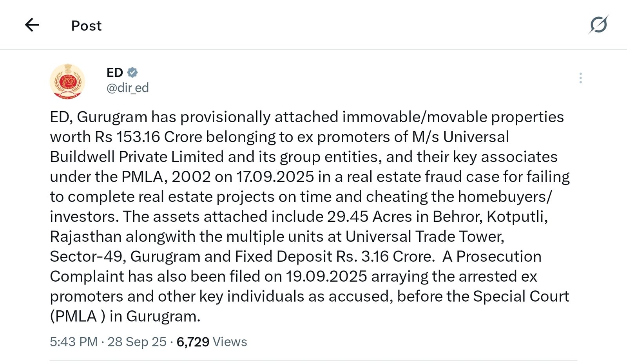Viewport: 627px width, 364px height.
Task: Open the three-dot more options menu
Action: click(x=580, y=78)
